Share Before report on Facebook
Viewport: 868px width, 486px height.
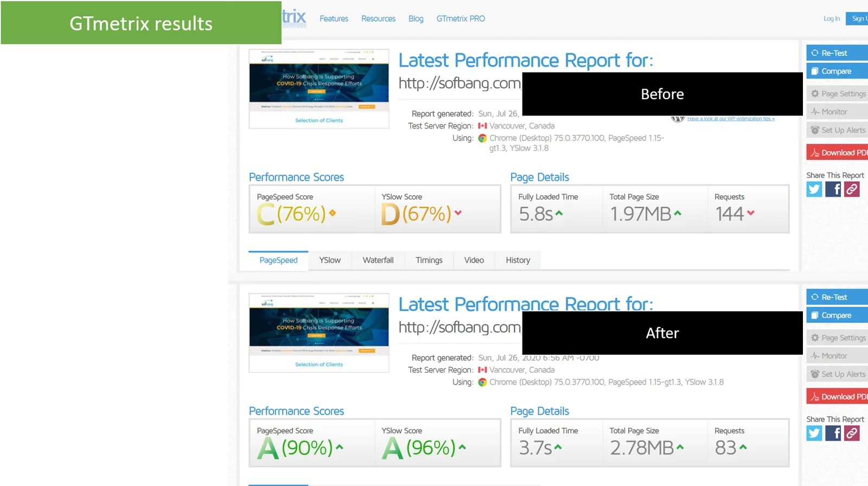pos(833,189)
